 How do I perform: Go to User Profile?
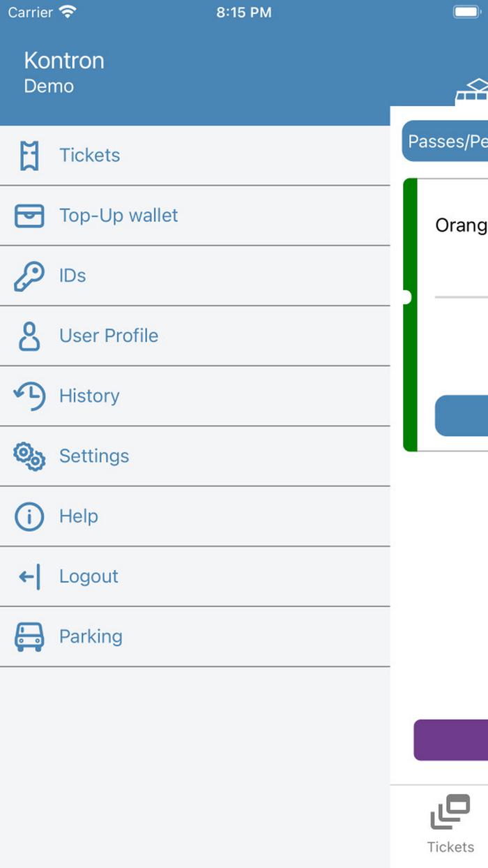click(x=109, y=336)
